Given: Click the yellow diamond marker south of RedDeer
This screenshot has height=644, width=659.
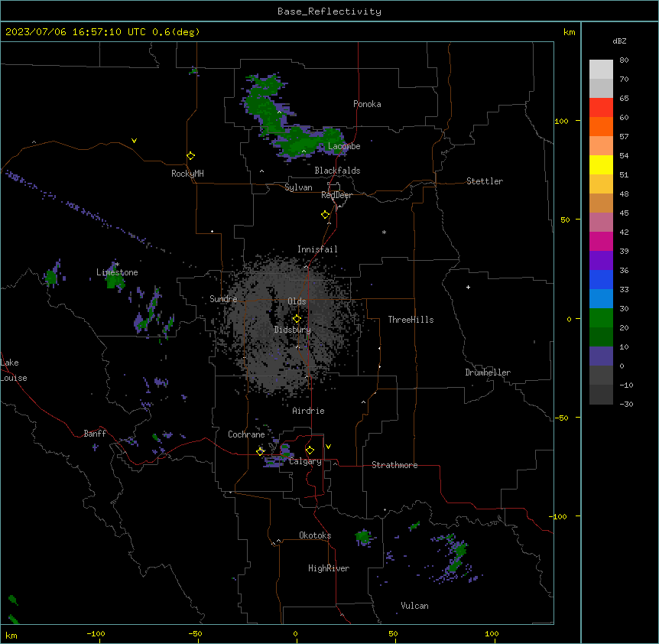Looking at the screenshot, I should point(325,215).
